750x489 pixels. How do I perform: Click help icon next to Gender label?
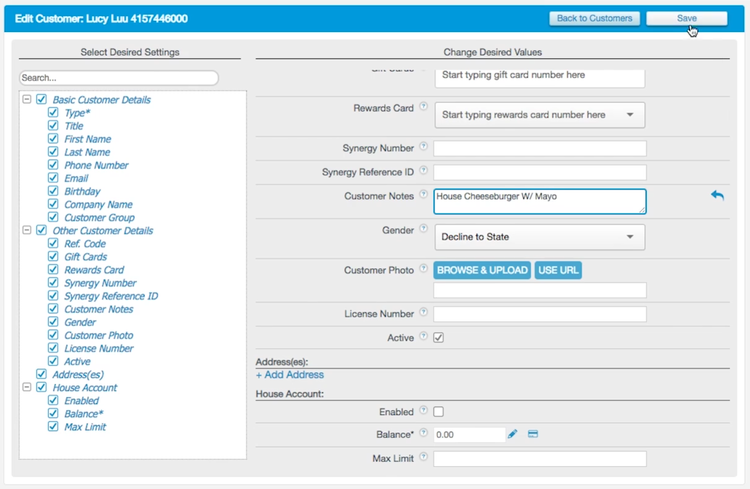[424, 229]
